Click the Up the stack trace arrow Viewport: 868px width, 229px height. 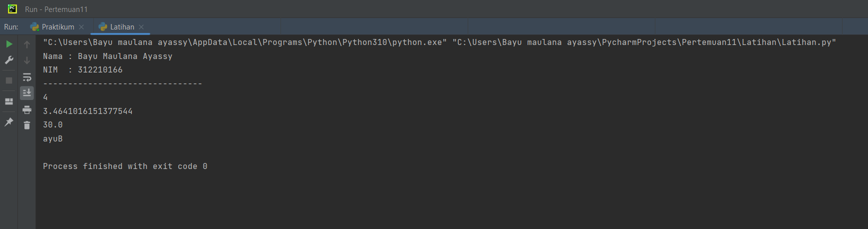click(x=27, y=44)
